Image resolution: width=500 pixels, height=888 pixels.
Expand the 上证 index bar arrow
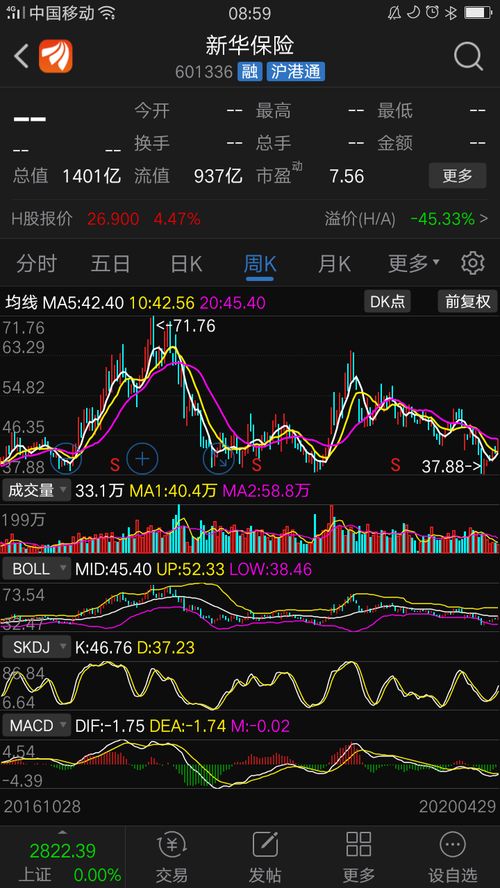[x=62, y=832]
